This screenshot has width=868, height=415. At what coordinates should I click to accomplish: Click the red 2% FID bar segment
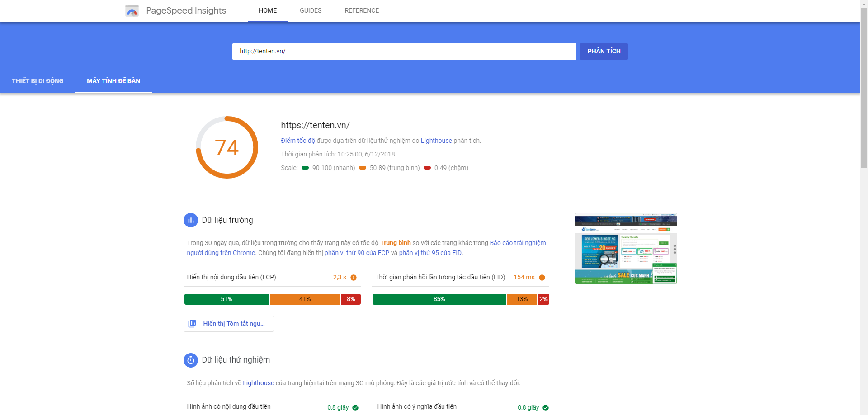point(543,299)
